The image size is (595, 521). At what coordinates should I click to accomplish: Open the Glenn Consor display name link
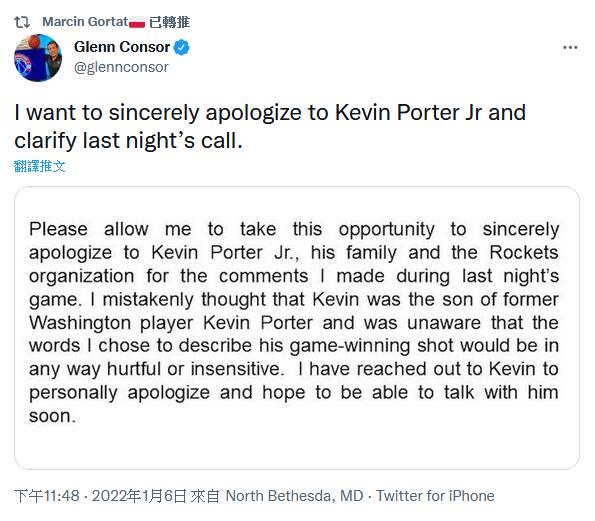pyautogui.click(x=122, y=47)
